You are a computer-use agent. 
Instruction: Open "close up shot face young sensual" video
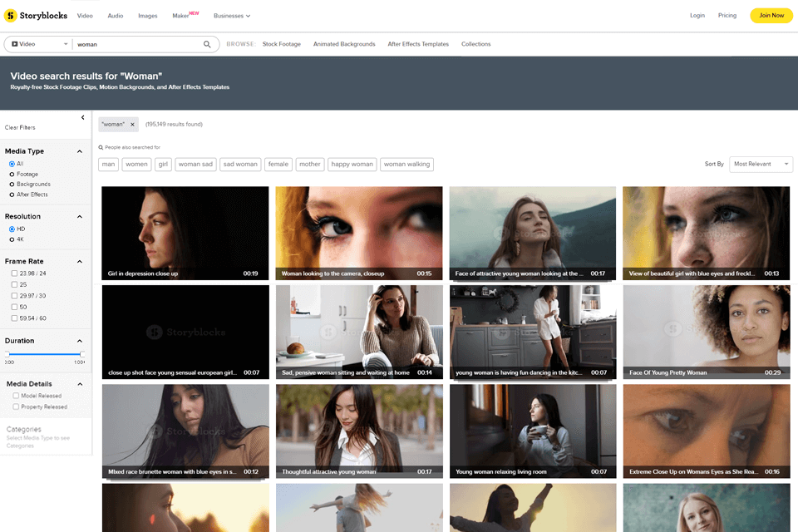tap(185, 332)
